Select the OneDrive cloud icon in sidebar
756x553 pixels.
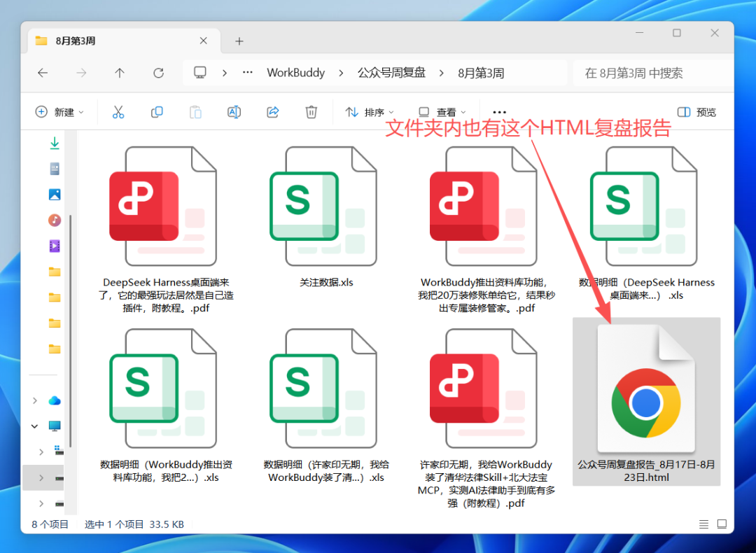[55, 400]
